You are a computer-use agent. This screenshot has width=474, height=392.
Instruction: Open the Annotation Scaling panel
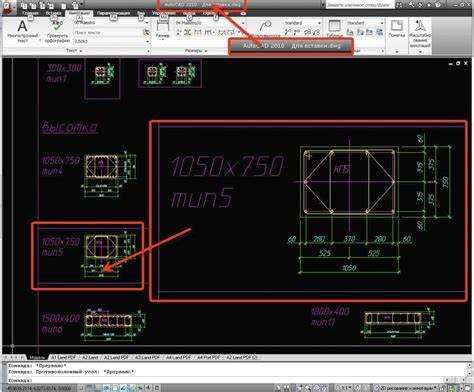pyautogui.click(x=420, y=33)
